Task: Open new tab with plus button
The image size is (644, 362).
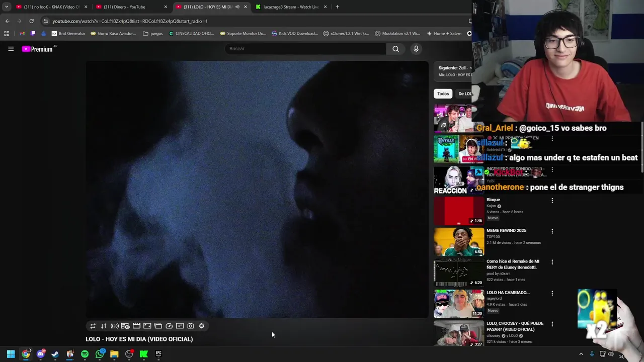Action: pos(337,7)
